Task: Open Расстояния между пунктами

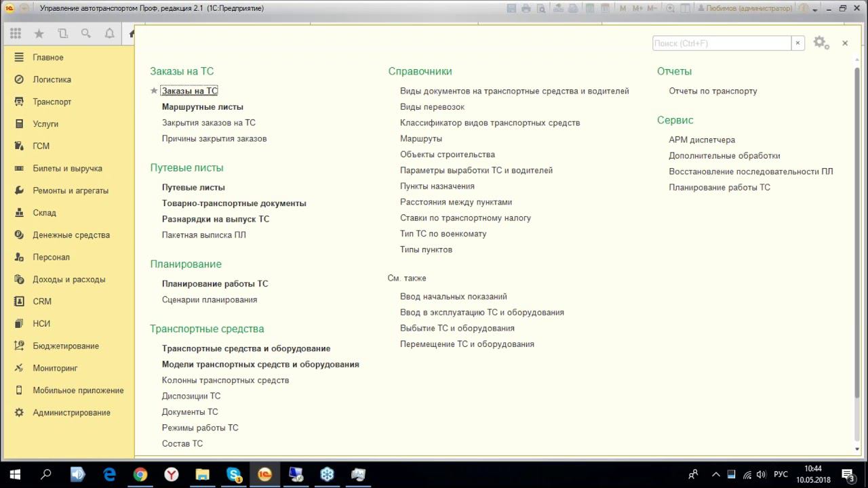Action: tap(456, 202)
